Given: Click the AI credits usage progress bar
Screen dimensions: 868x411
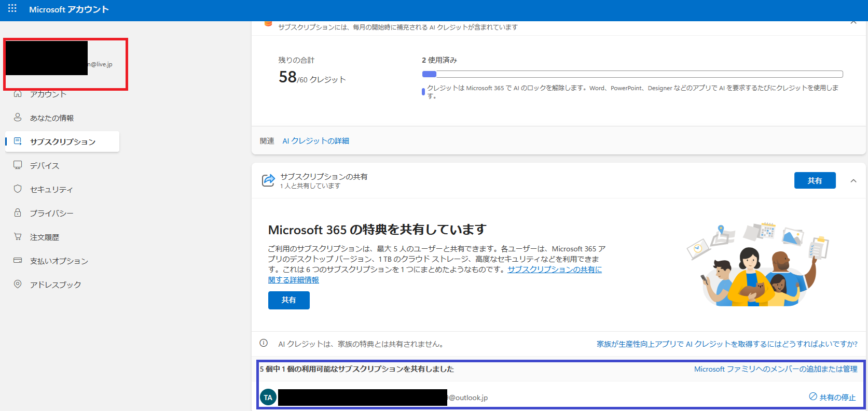Looking at the screenshot, I should click(x=632, y=74).
